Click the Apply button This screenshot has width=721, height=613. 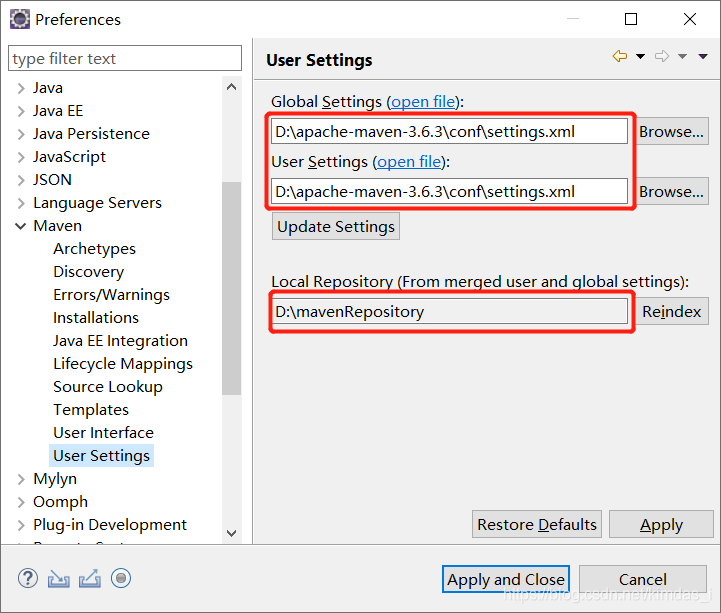click(x=661, y=524)
